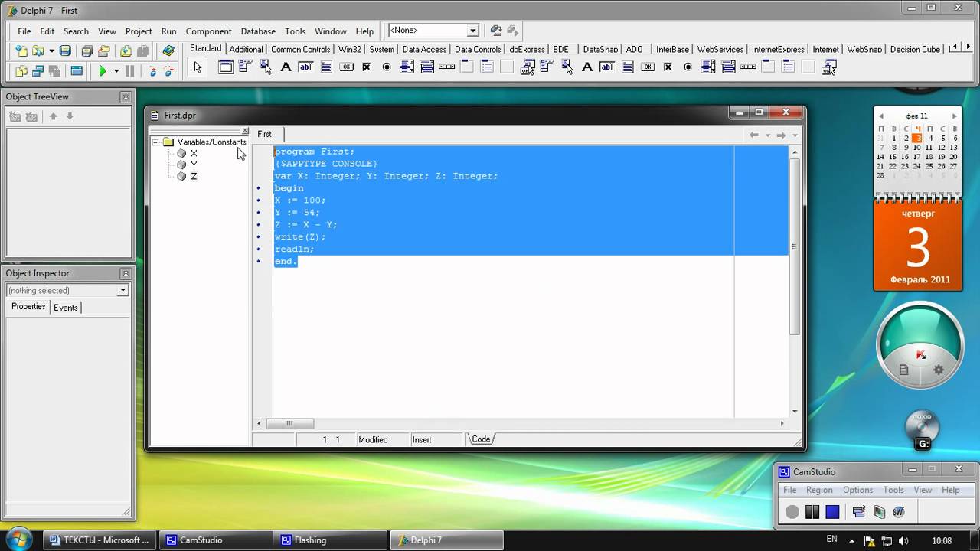Switch to the Properties tab
980x551 pixels.
[x=28, y=306]
